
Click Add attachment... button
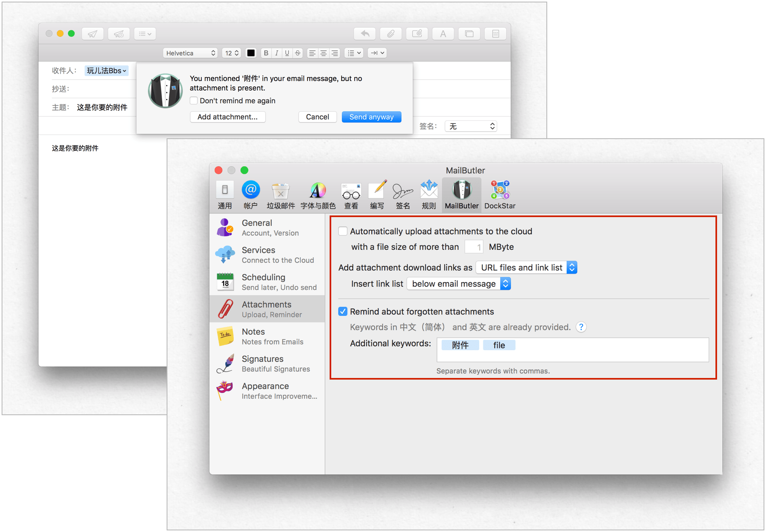point(228,117)
